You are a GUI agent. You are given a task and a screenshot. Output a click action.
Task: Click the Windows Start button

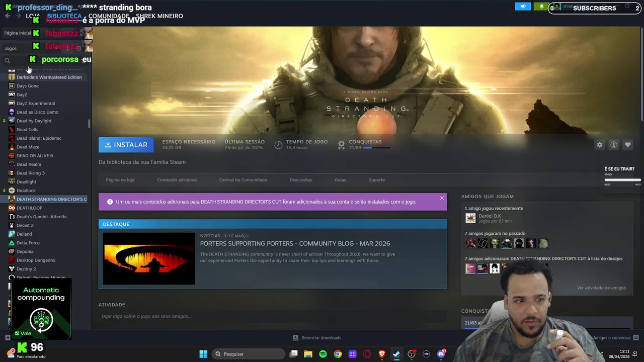(203, 354)
